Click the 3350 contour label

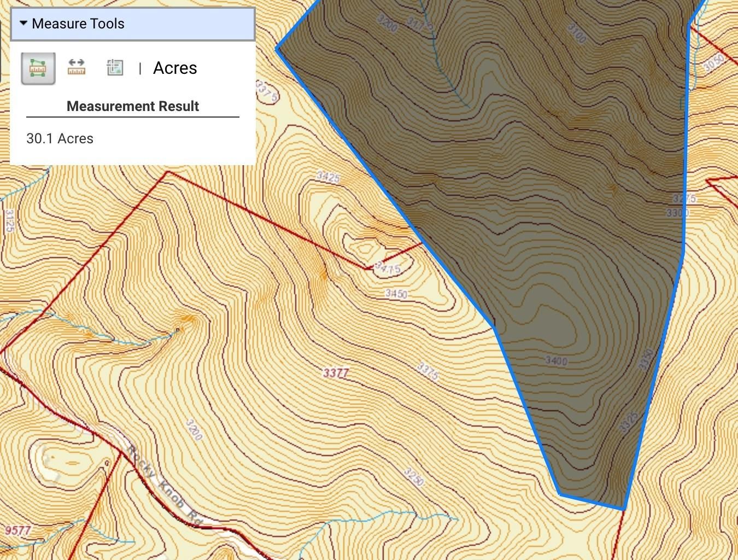646,359
